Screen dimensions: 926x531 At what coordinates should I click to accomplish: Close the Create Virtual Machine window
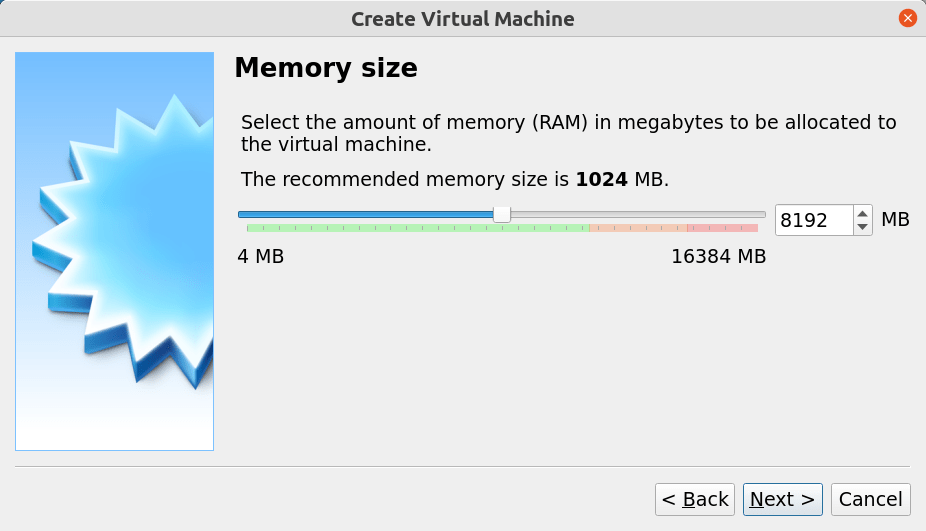click(x=907, y=19)
